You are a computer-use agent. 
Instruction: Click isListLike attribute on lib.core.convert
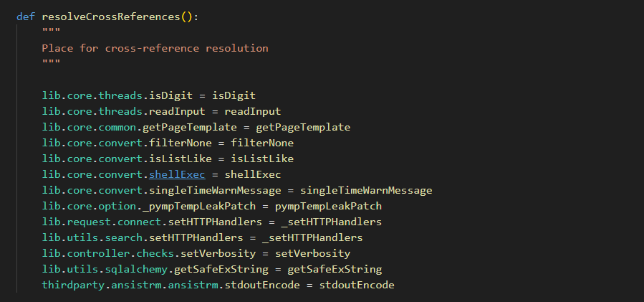coord(181,159)
